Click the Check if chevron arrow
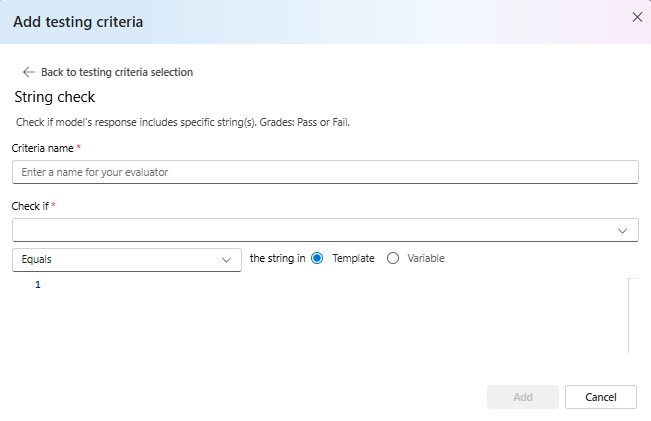Image resolution: width=651 pixels, height=421 pixels. [622, 231]
